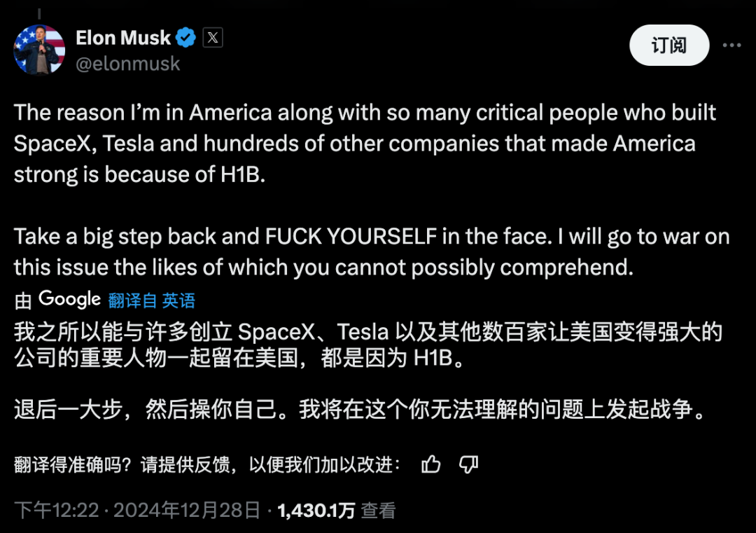Open the Elon Musk display name link
The height and width of the screenshot is (533, 756).
click(123, 38)
